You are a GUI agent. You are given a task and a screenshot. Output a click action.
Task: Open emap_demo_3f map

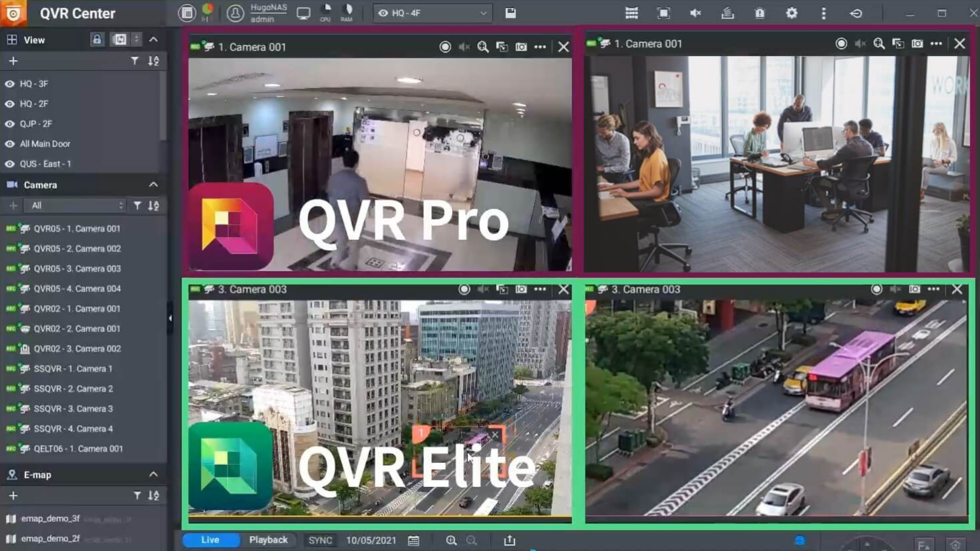[x=51, y=518]
